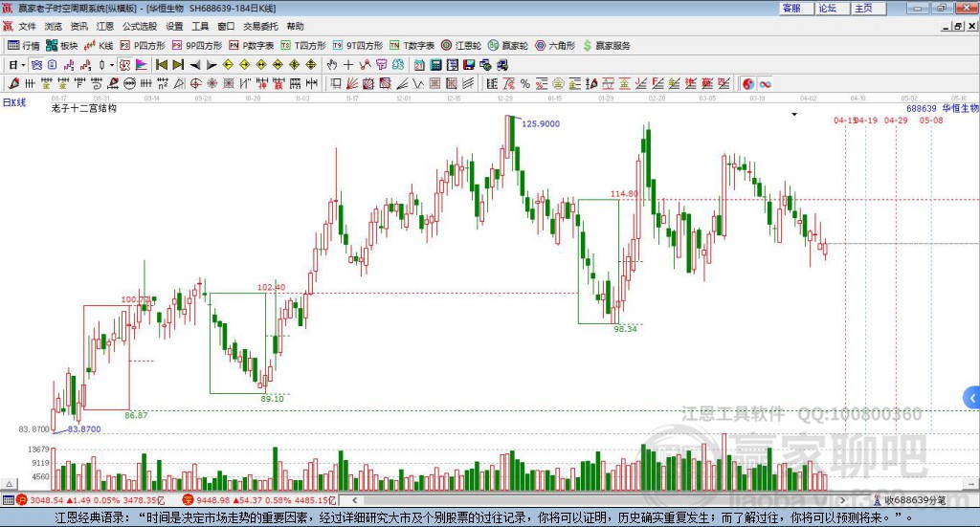980x527 pixels.
Task: Open dropdown triangle above the chart
Action: click(794, 114)
